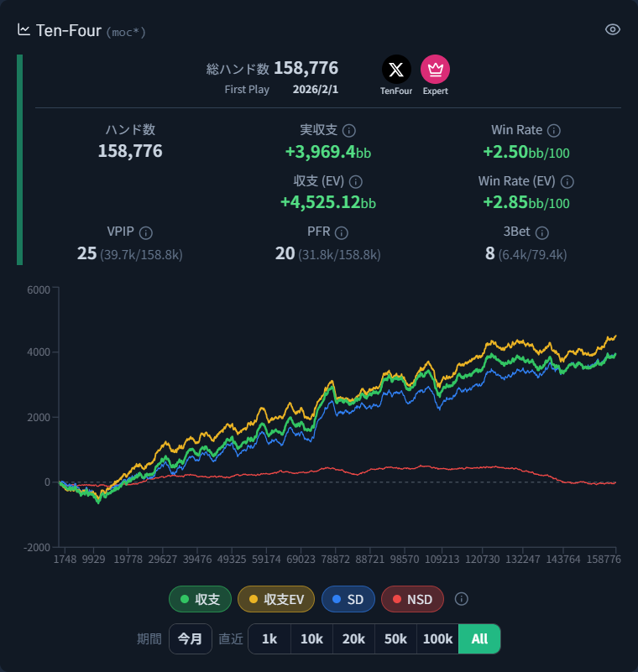Click the x-axis label 78872

[335, 560]
